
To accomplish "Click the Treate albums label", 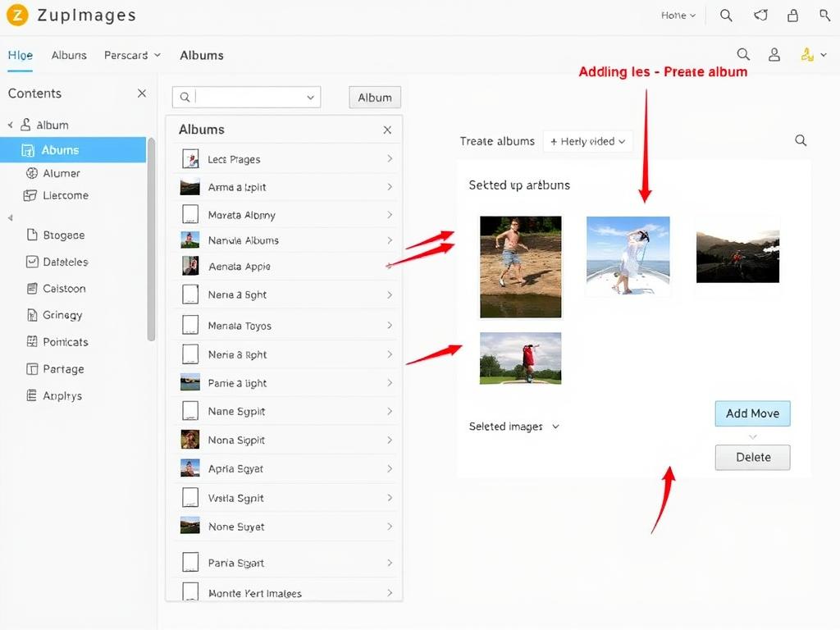I will click(x=497, y=141).
